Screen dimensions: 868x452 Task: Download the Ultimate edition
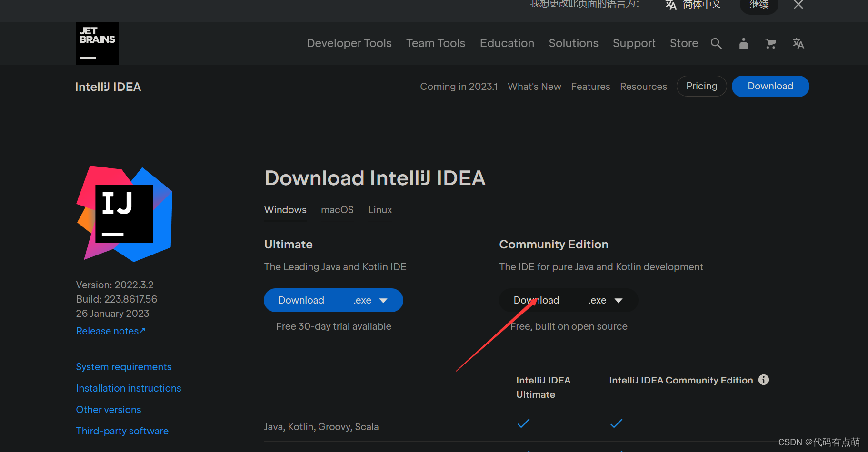coord(301,300)
